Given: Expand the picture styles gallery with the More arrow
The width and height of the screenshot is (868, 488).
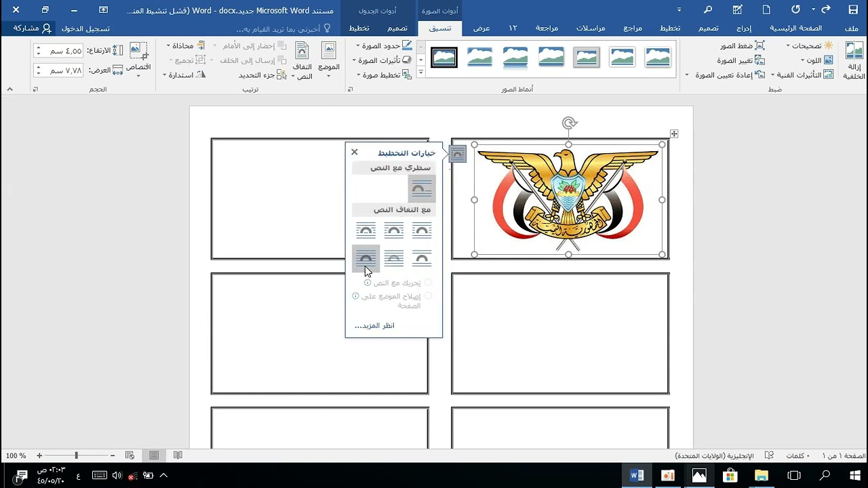Looking at the screenshot, I should (420, 73).
